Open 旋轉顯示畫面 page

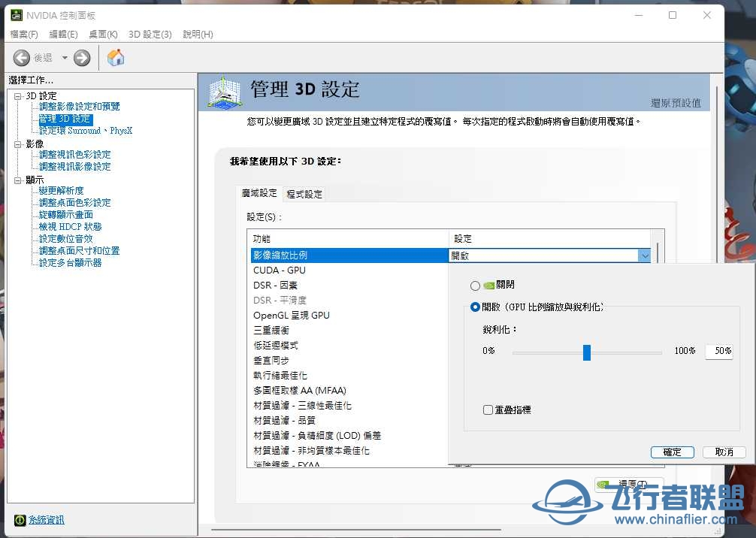[x=66, y=215]
